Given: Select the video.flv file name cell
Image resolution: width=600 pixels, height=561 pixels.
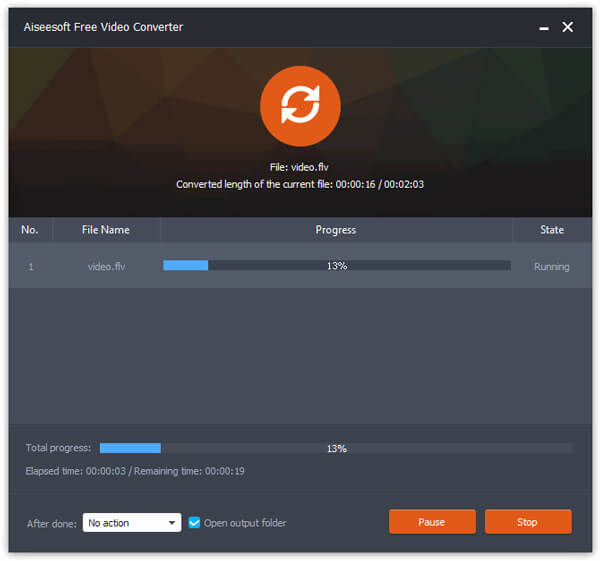Looking at the screenshot, I should pyautogui.click(x=106, y=266).
